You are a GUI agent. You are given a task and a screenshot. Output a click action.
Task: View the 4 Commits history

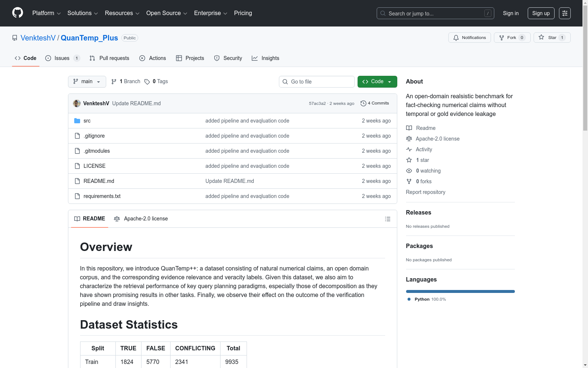375,103
